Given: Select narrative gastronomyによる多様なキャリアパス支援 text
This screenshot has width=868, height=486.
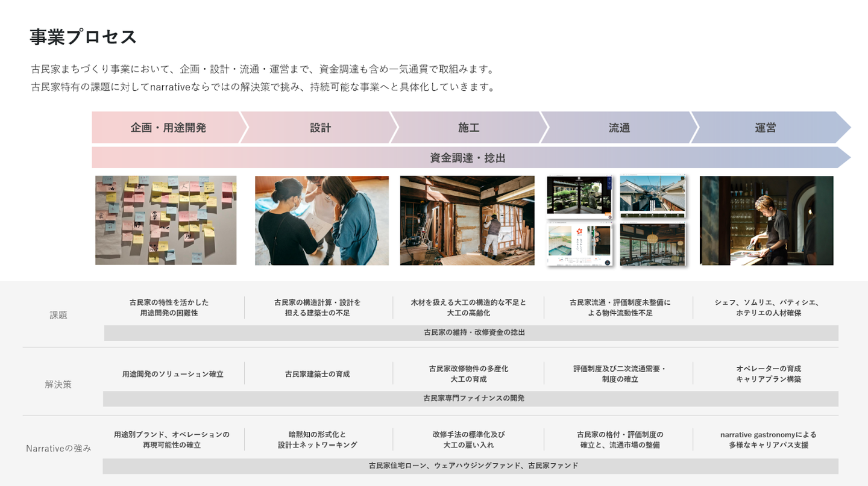Looking at the screenshot, I should [769, 440].
